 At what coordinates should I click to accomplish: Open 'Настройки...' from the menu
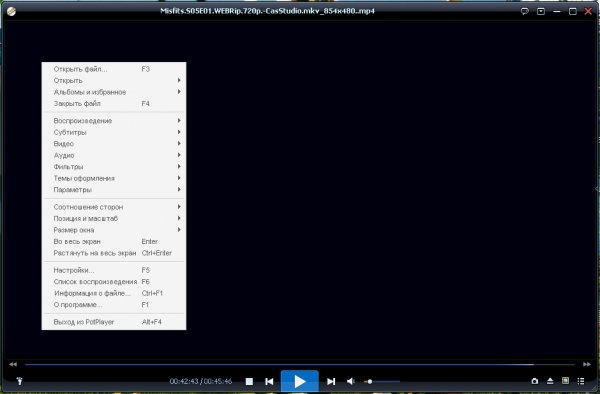114,270
